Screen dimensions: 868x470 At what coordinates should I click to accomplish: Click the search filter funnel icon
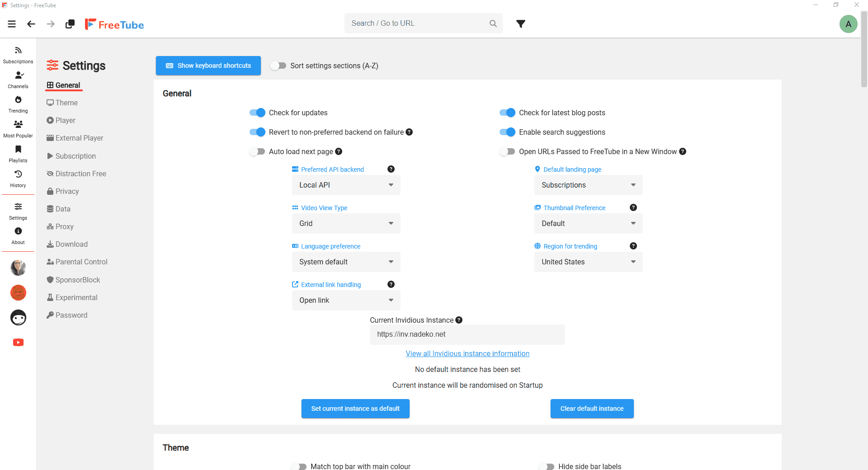click(x=521, y=23)
